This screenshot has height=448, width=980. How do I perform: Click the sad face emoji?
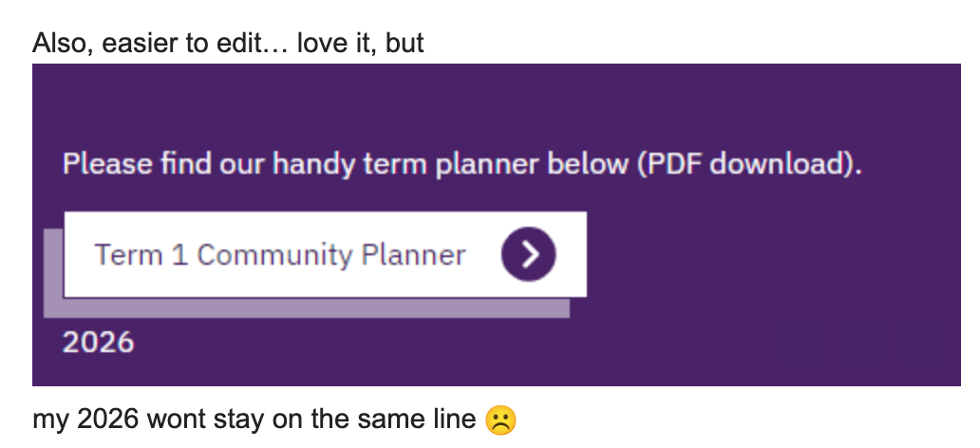click(x=500, y=420)
